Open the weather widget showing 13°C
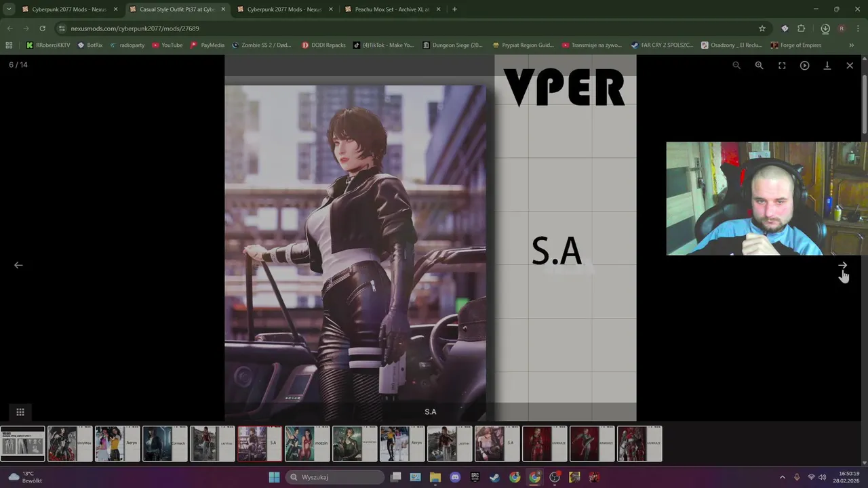This screenshot has height=488, width=868. (26, 477)
